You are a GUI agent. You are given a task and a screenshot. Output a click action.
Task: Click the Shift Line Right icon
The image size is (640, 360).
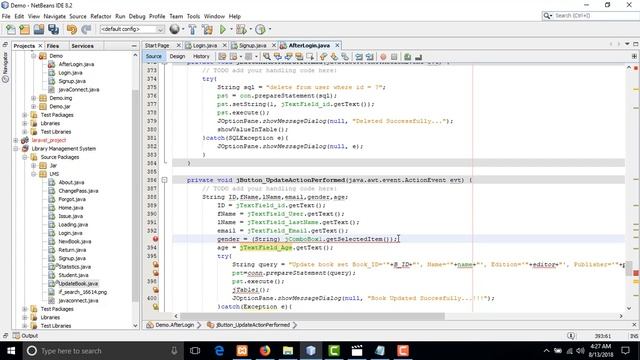pyautogui.click(x=370, y=57)
